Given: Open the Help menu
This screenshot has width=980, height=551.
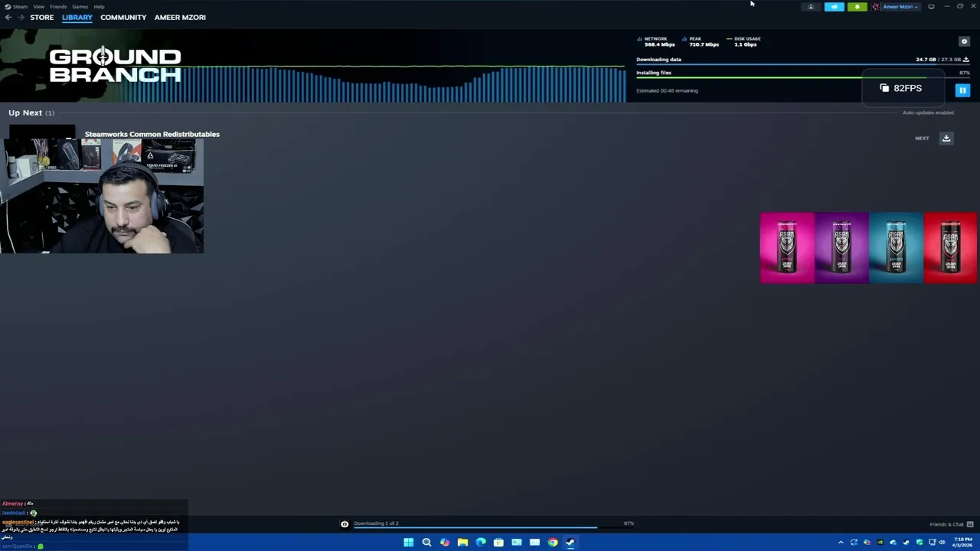Looking at the screenshot, I should click(99, 6).
